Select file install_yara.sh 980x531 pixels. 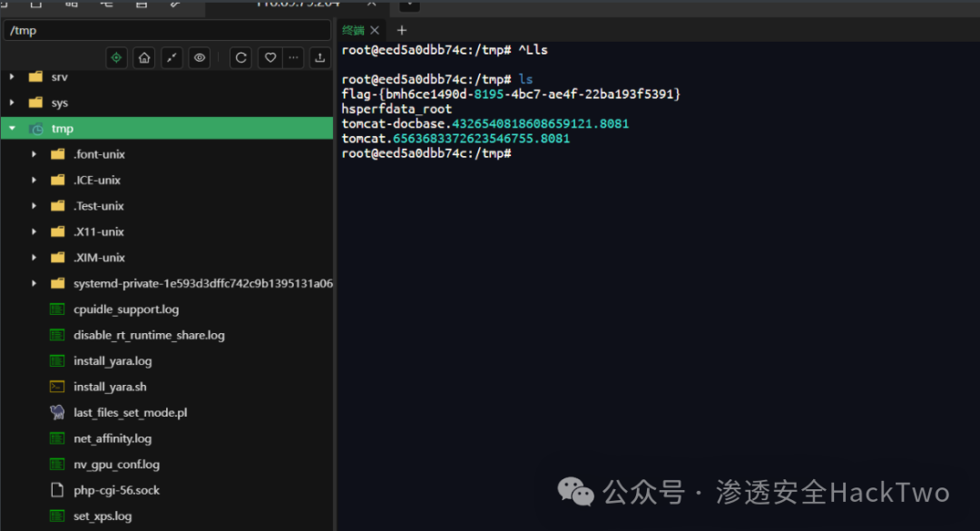tap(110, 387)
